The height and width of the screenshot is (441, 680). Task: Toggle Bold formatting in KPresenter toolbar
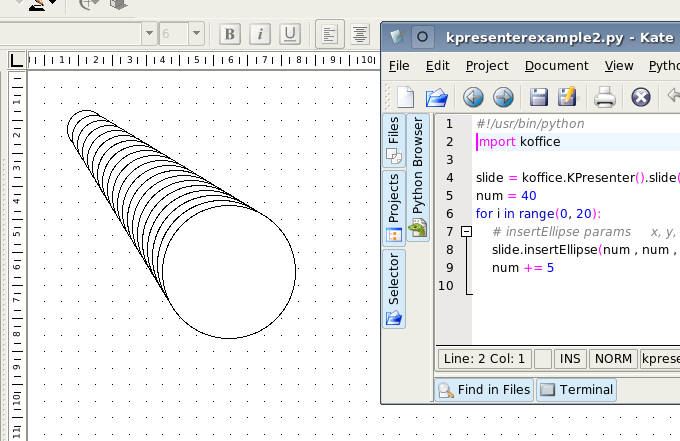(x=230, y=34)
